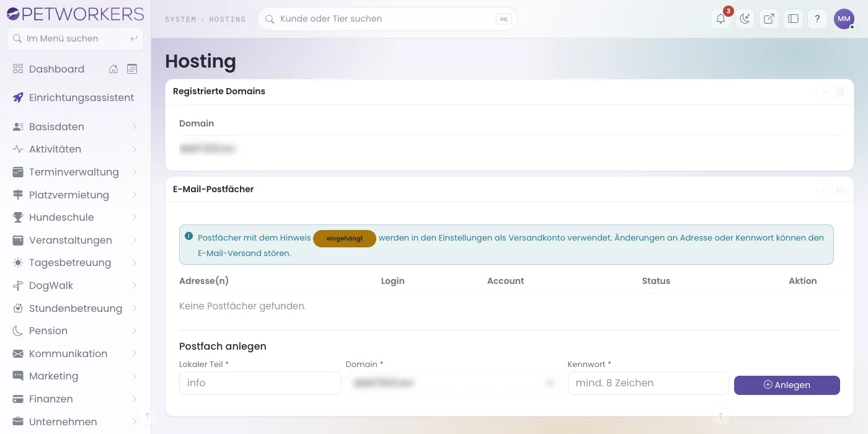The image size is (868, 434).
Task: Expand the Unternehmen menu chevron
Action: [x=135, y=422]
